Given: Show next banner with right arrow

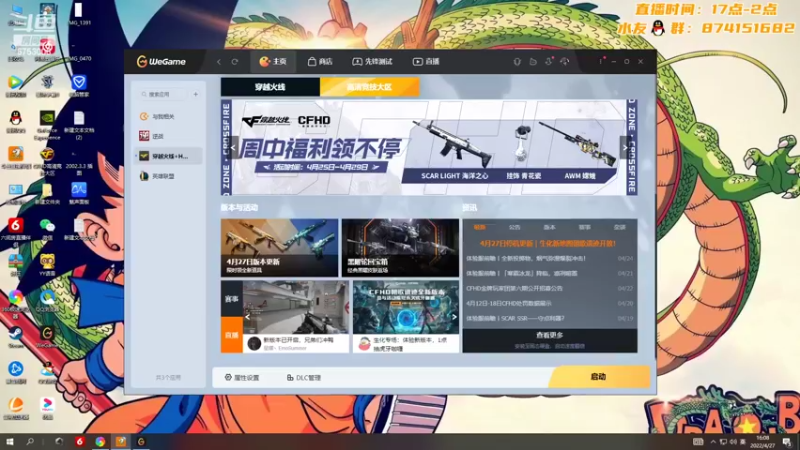Looking at the screenshot, I should pos(624,148).
